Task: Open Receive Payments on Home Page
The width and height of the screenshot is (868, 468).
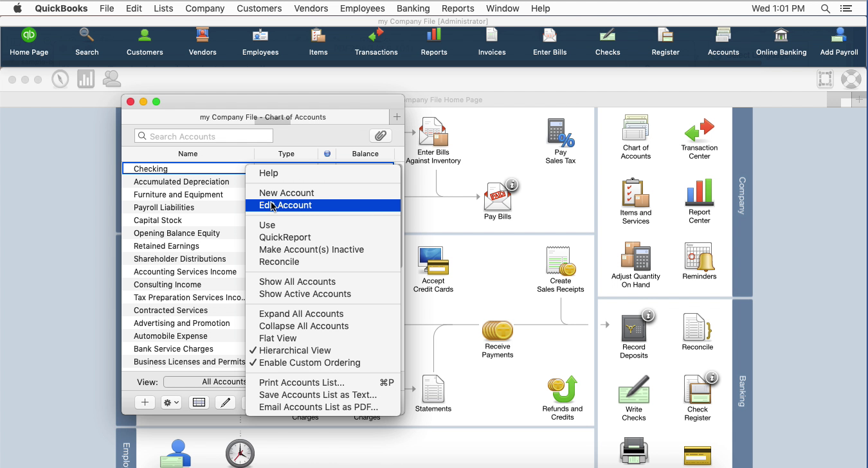Action: click(x=498, y=339)
